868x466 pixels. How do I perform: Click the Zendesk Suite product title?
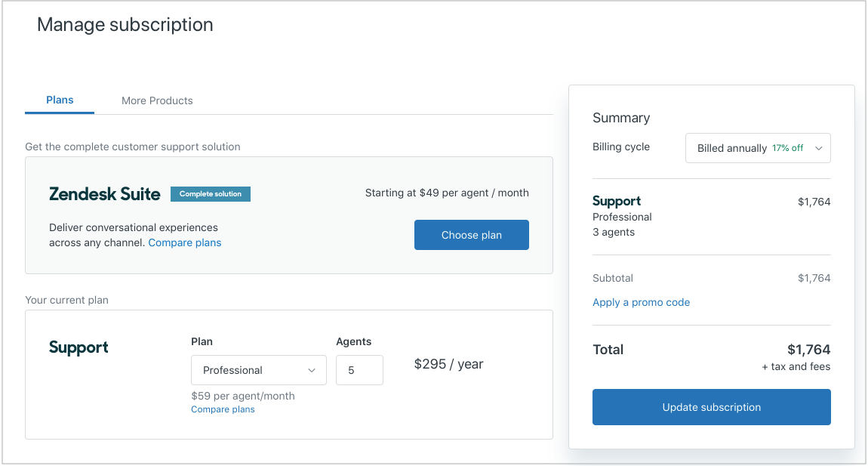click(x=104, y=193)
